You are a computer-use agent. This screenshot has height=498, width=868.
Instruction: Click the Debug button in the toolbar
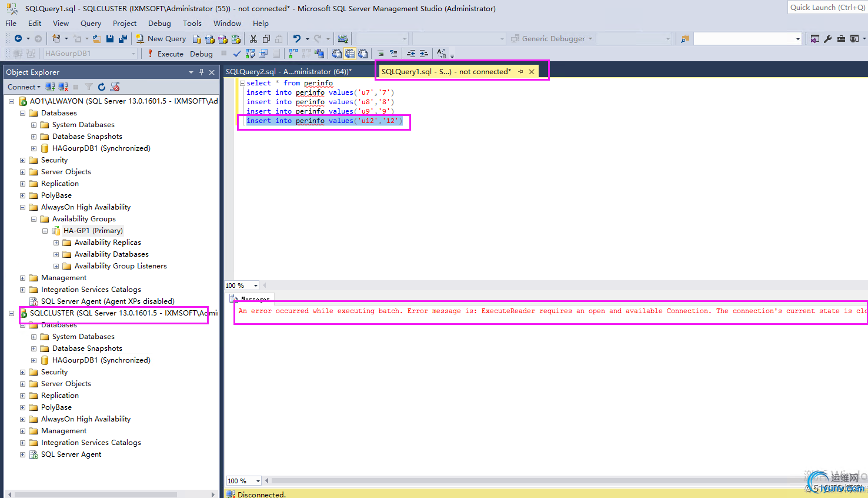coord(201,54)
